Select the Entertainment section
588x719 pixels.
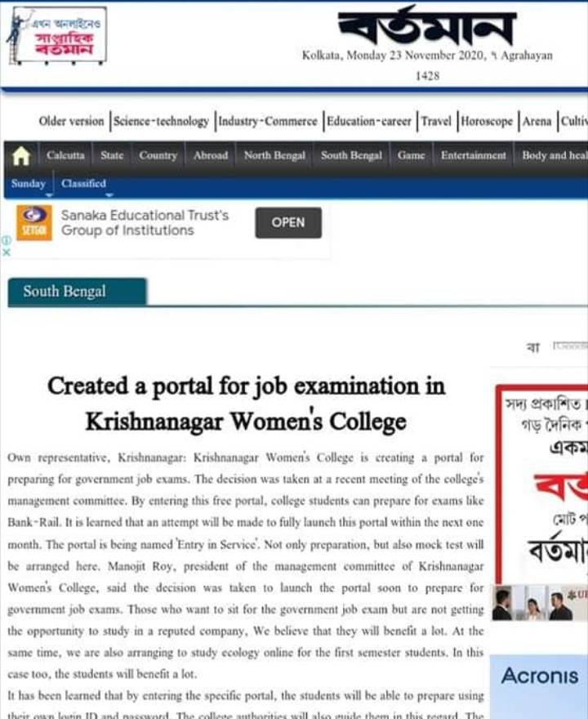(474, 155)
